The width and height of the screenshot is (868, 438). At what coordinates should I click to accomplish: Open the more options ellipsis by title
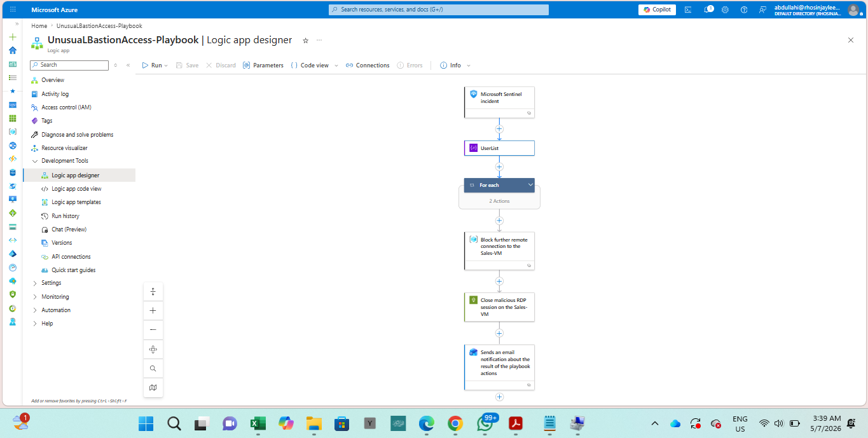click(x=319, y=40)
